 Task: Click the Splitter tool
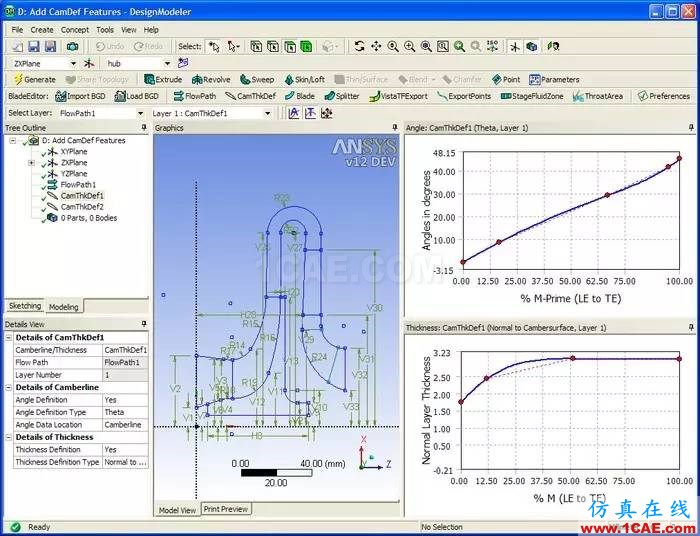coord(342,96)
